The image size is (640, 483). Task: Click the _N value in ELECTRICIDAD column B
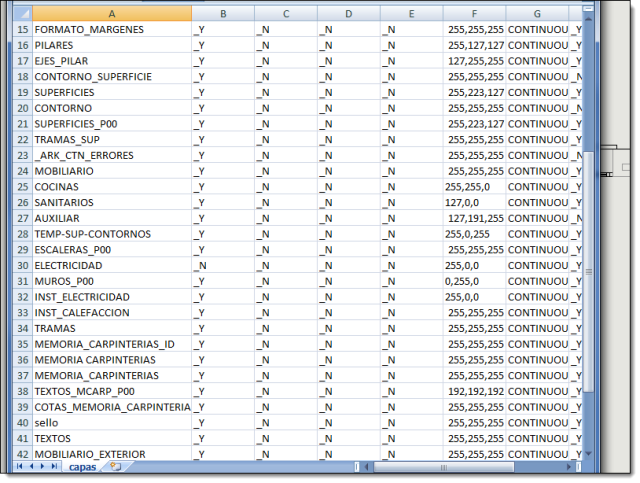[223, 265]
